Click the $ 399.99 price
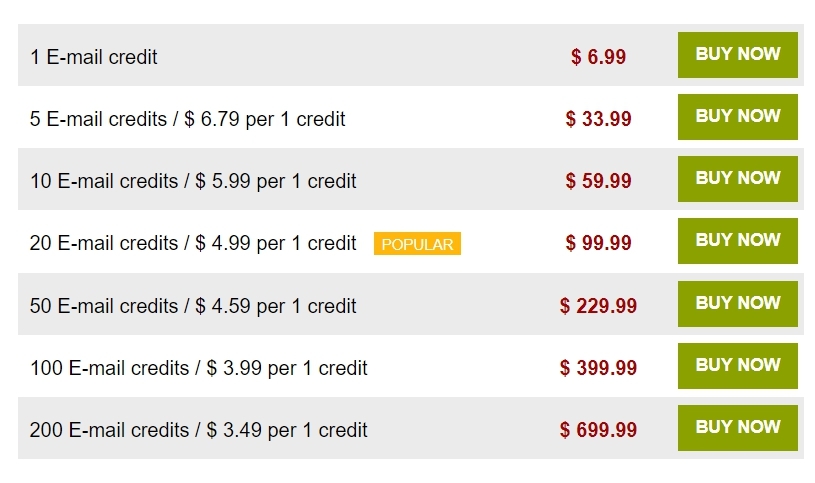This screenshot has height=483, width=815. tap(598, 368)
